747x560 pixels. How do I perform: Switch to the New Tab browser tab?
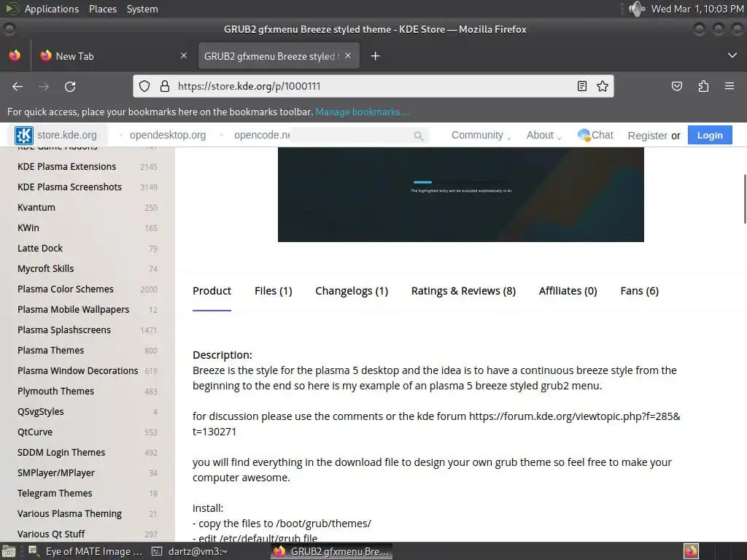click(x=113, y=55)
